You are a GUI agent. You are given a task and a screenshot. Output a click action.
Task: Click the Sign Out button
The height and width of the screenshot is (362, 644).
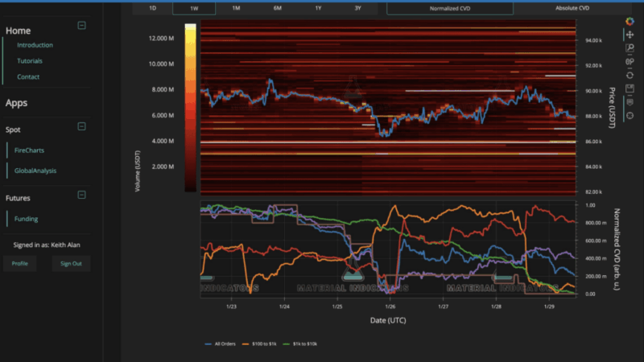[x=71, y=264]
